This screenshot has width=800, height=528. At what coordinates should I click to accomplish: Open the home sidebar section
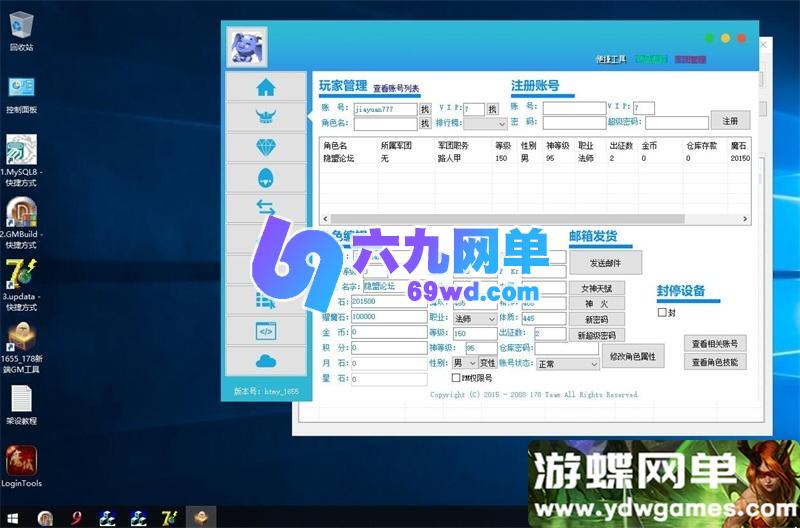click(266, 87)
